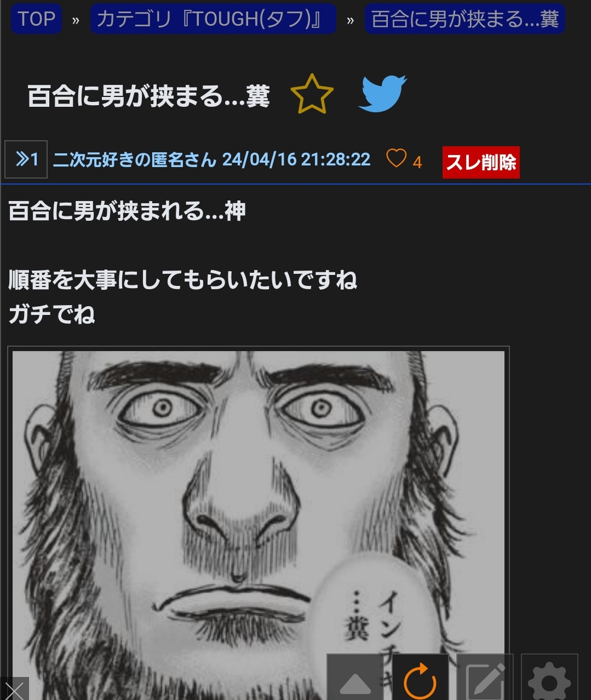Close the ad via X icon

pyautogui.click(x=14, y=689)
